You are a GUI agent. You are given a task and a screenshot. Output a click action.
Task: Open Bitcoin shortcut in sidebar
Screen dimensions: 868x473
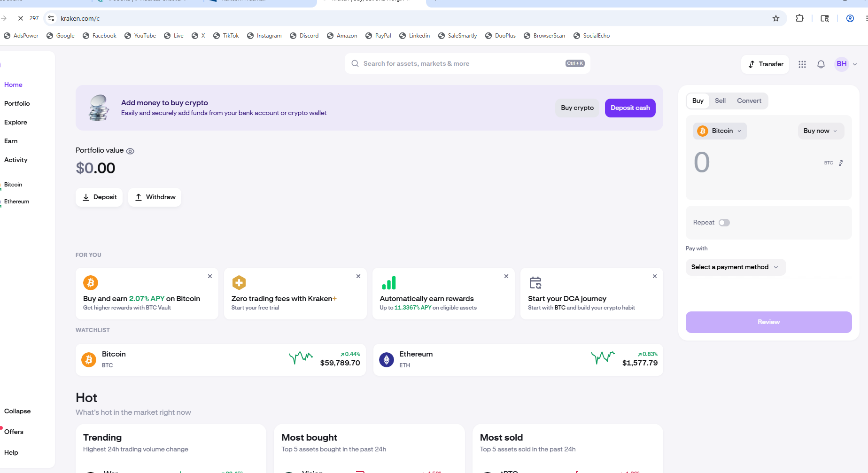pyautogui.click(x=13, y=185)
